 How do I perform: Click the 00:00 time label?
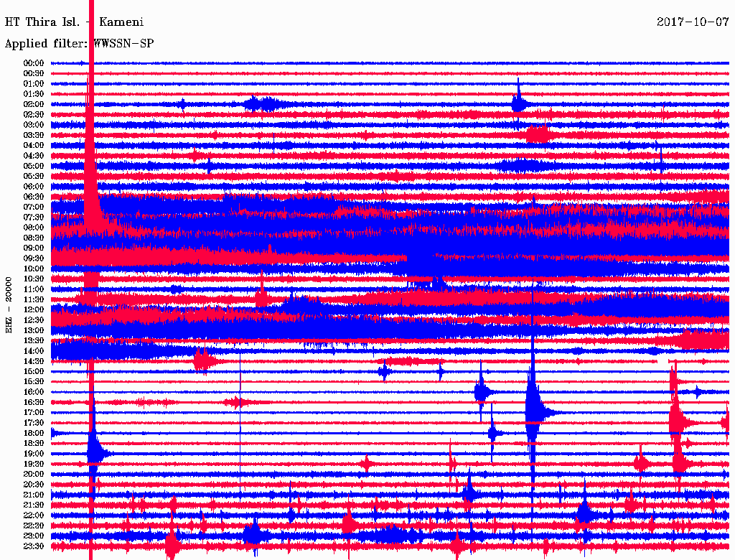(x=34, y=63)
